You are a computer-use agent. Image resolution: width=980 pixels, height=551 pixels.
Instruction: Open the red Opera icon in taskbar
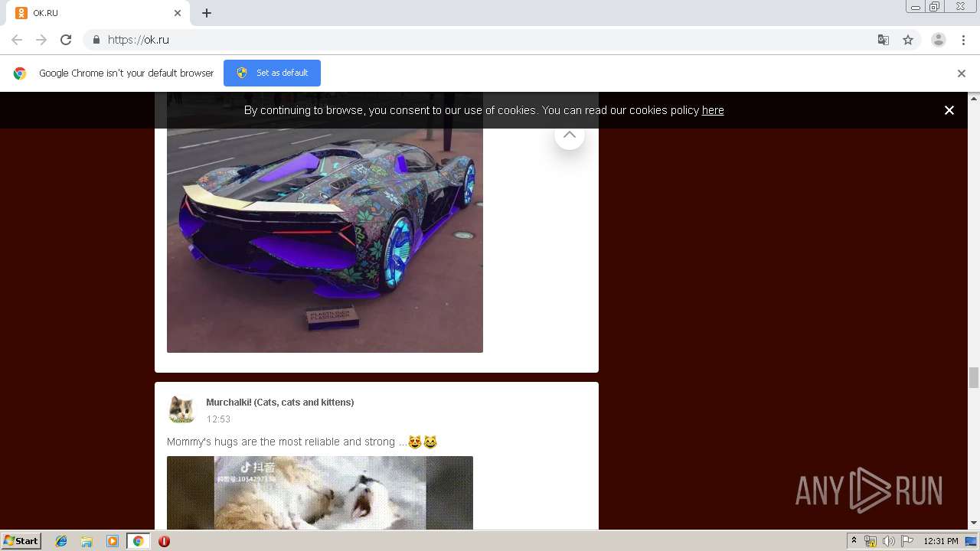164,541
